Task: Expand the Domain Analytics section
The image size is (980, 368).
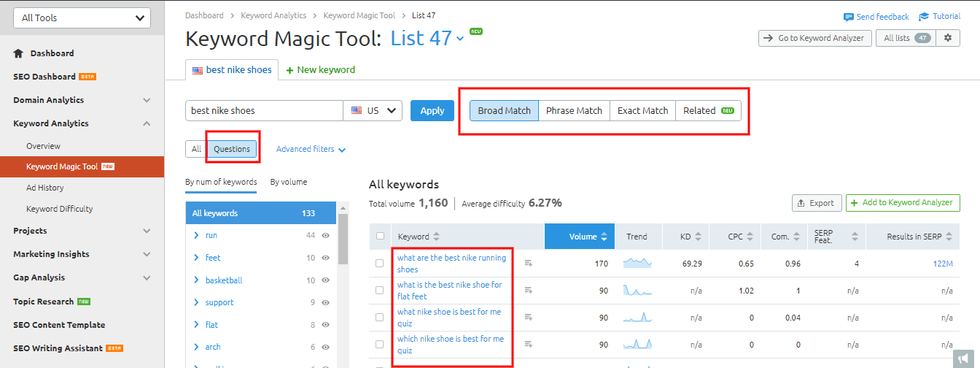Action: pos(147,100)
